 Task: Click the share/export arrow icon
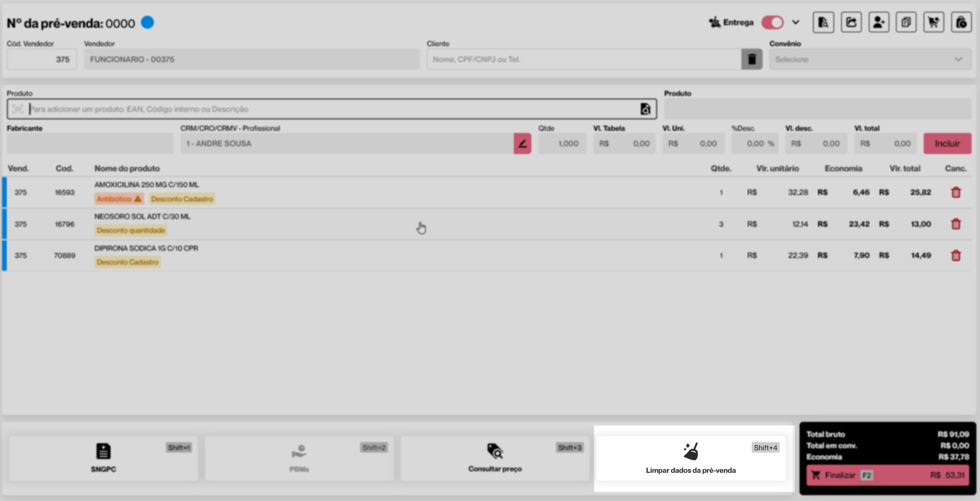tap(851, 23)
